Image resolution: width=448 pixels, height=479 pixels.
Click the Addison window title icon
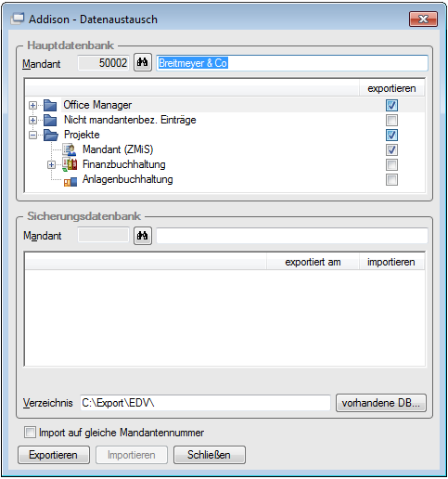click(x=17, y=19)
